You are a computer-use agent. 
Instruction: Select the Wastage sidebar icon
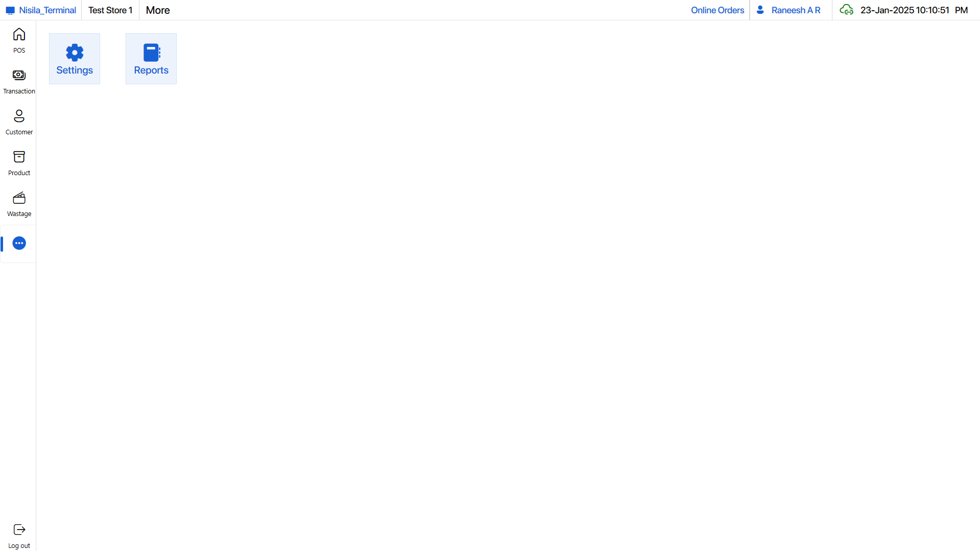tap(19, 198)
